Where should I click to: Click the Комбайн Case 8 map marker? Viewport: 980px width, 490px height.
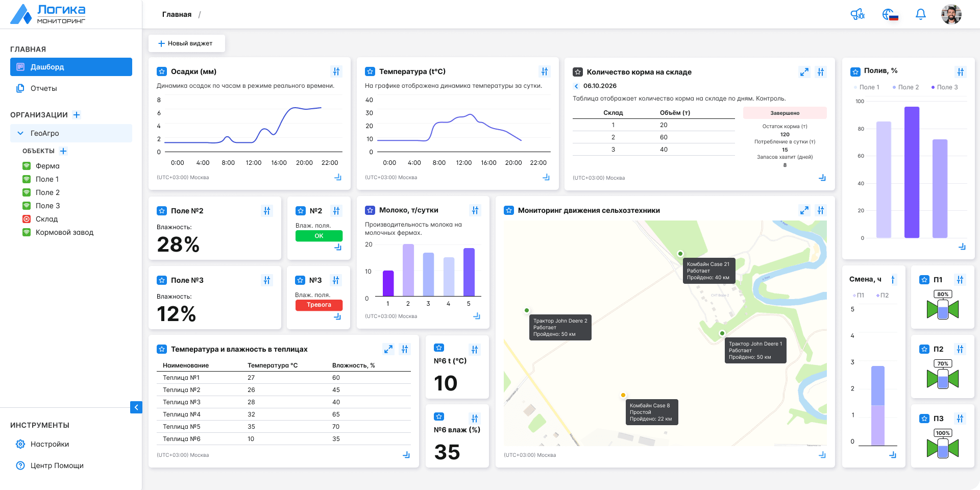point(623,395)
